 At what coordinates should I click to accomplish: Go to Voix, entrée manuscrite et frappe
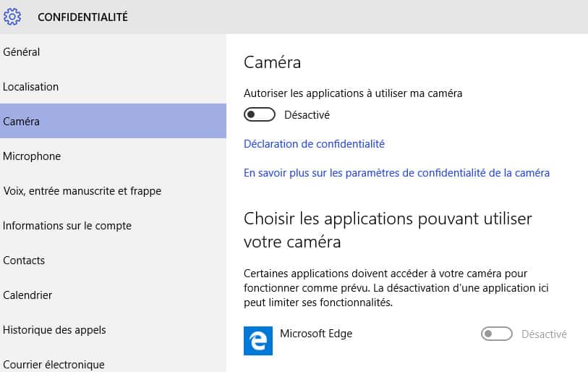[x=113, y=190]
